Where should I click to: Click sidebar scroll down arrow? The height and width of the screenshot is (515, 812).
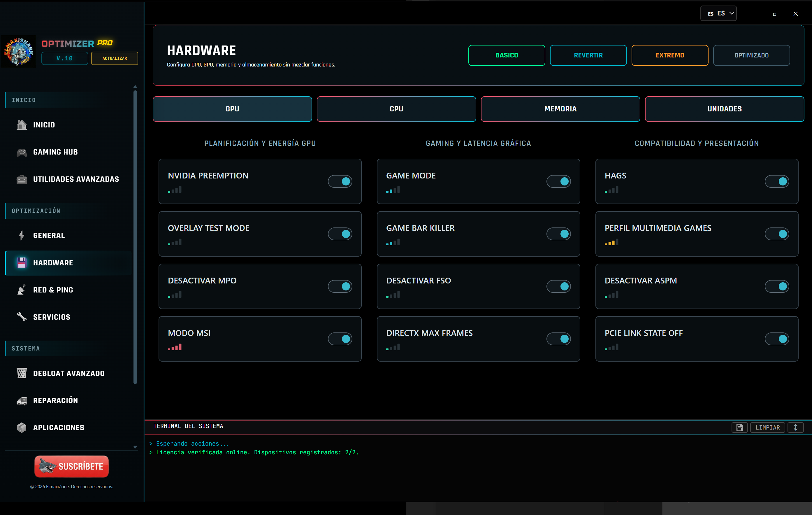135,447
